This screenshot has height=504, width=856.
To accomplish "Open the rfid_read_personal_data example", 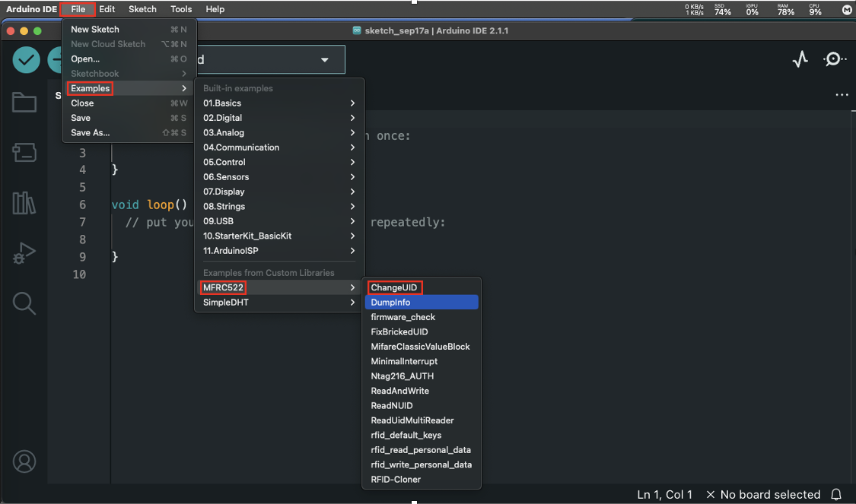I will tap(422, 449).
